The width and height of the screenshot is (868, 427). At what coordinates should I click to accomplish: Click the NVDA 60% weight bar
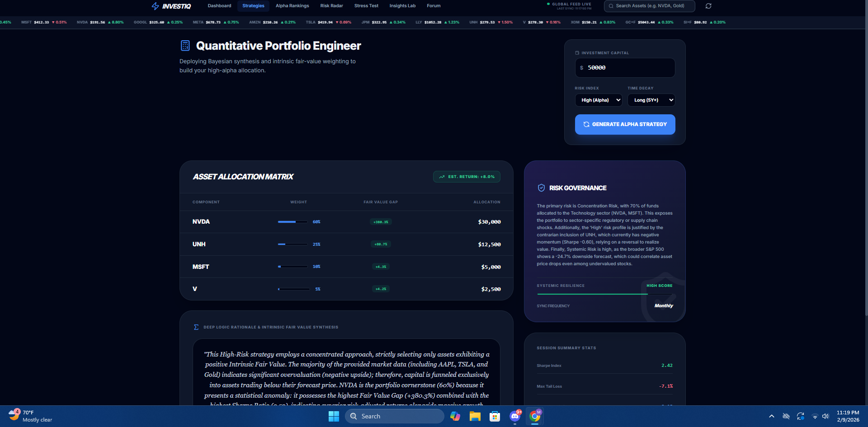[x=293, y=222]
